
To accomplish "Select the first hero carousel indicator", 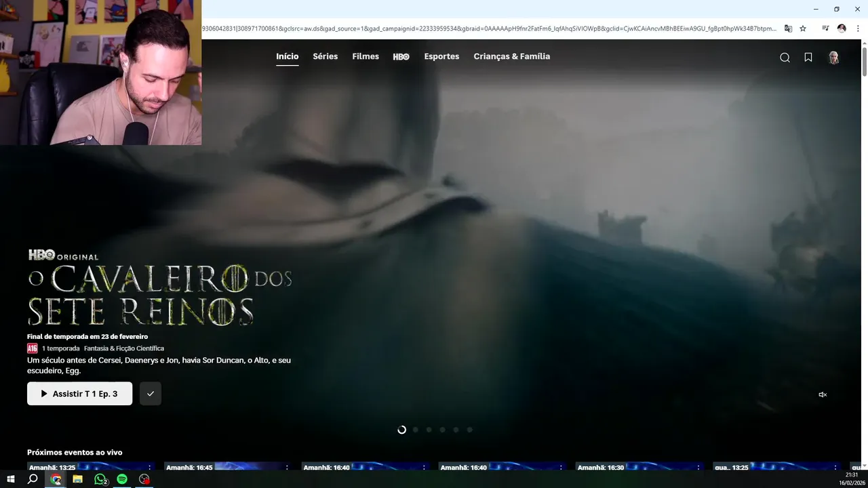I will pyautogui.click(x=401, y=430).
